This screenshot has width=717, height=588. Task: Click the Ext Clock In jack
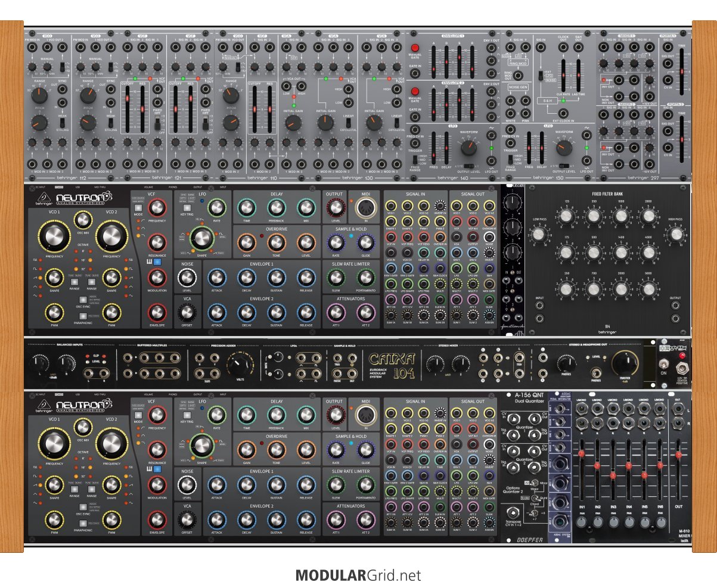[x=563, y=114]
